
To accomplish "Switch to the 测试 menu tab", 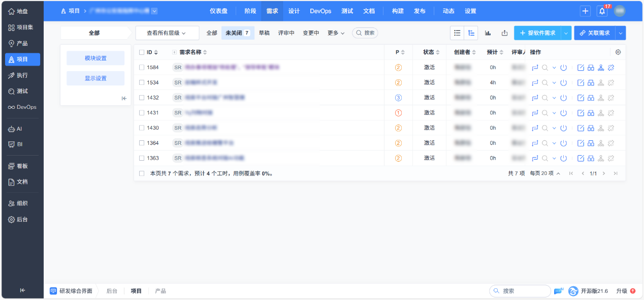I will coord(347,11).
